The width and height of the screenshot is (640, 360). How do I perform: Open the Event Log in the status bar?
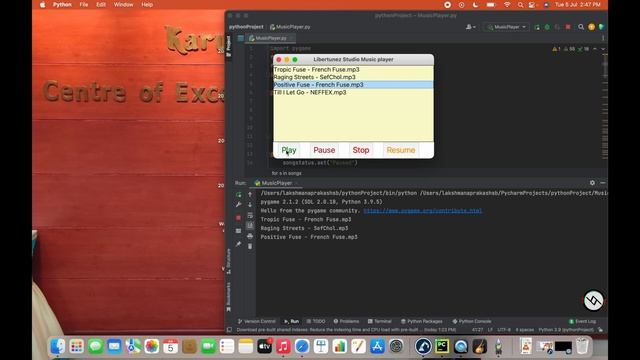coord(582,321)
